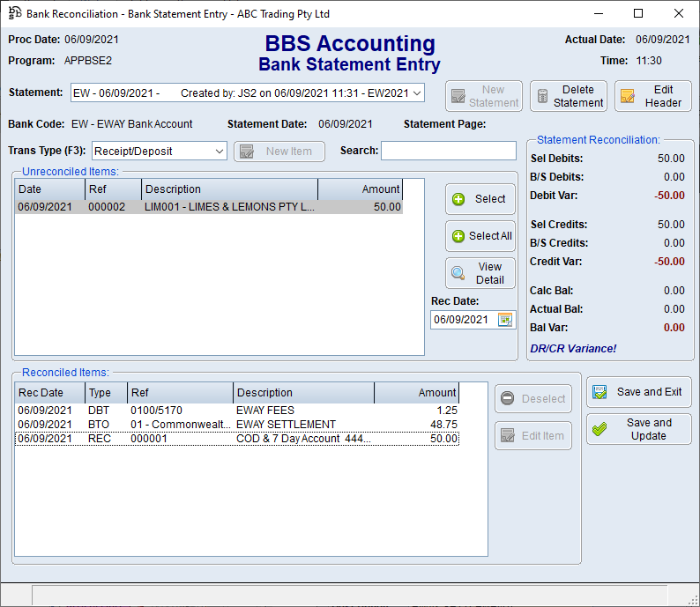Open the Trans Type dropdown

(x=220, y=152)
